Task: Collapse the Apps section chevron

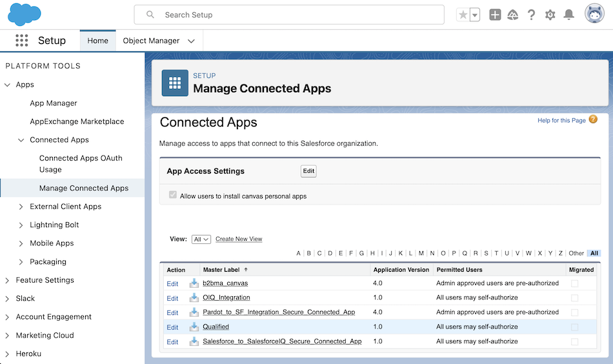Action: (7, 85)
